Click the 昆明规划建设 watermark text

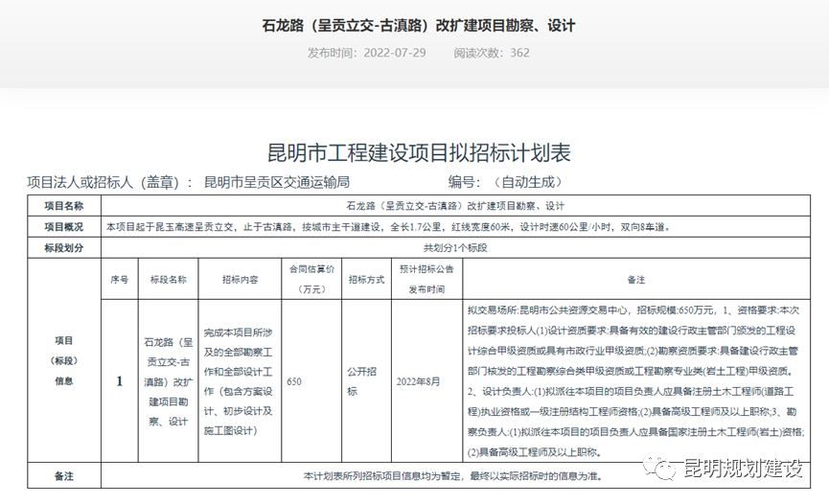pos(741,468)
